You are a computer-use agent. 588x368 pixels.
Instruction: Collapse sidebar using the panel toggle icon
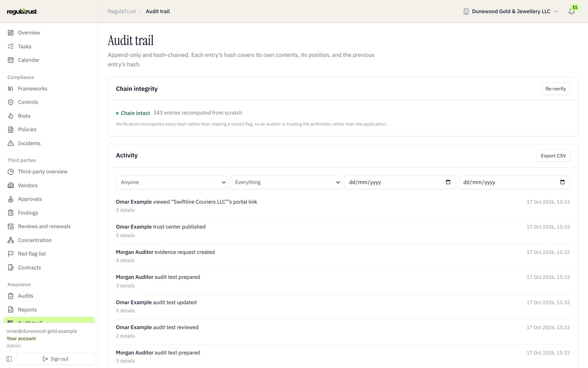click(9, 359)
